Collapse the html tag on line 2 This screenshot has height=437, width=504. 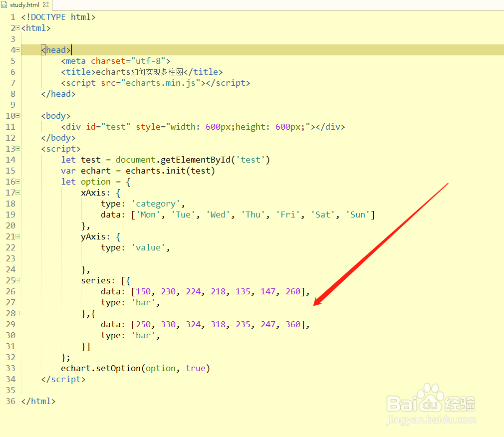(x=17, y=28)
